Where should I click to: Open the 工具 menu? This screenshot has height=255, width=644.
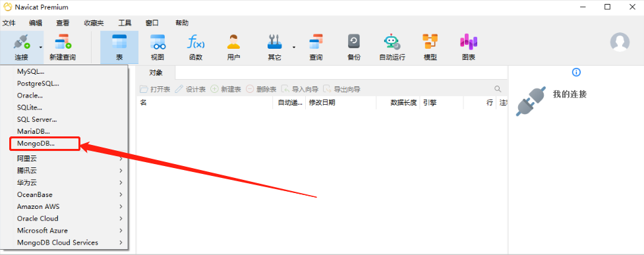[125, 23]
